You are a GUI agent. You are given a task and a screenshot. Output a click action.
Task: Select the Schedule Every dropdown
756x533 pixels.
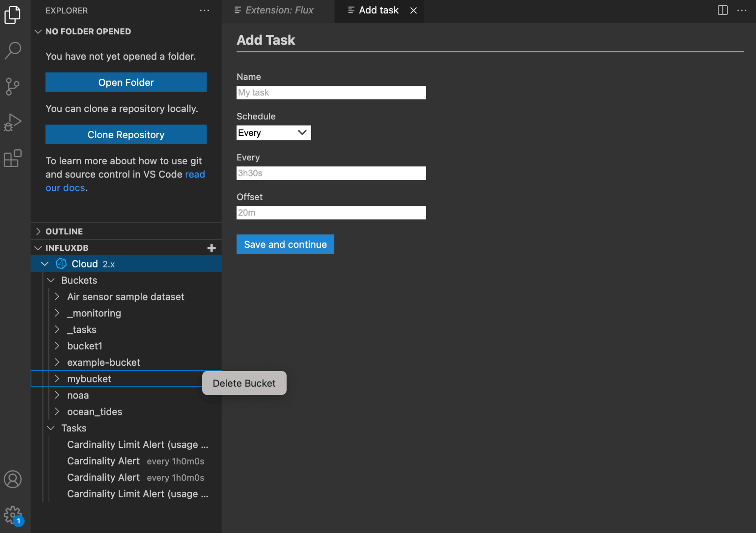[274, 133]
